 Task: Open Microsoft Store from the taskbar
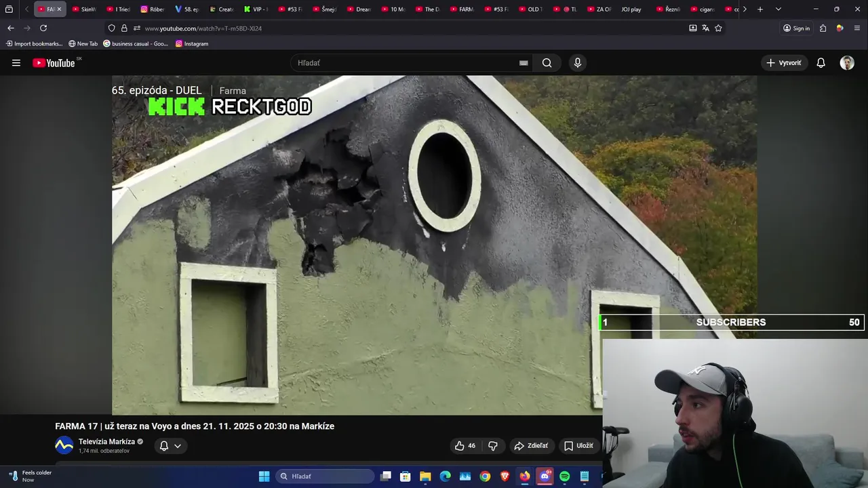tap(405, 476)
